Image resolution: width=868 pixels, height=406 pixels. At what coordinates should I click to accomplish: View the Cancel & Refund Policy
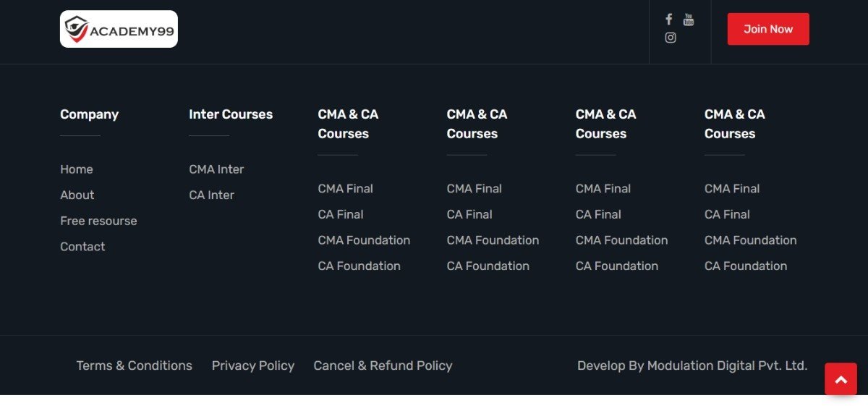383,365
